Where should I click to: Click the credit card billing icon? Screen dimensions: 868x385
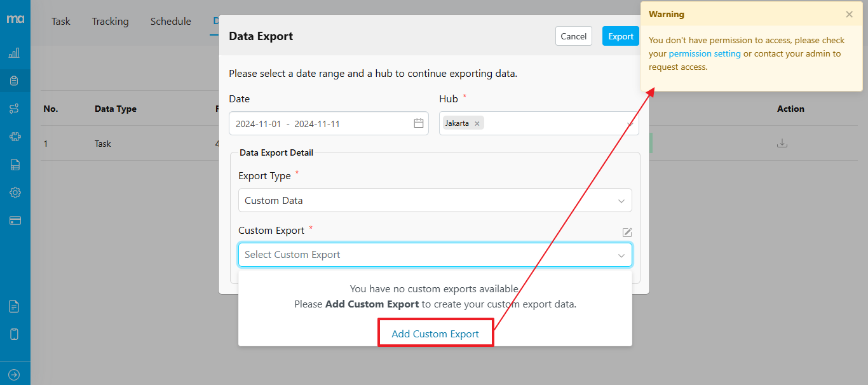(x=15, y=220)
